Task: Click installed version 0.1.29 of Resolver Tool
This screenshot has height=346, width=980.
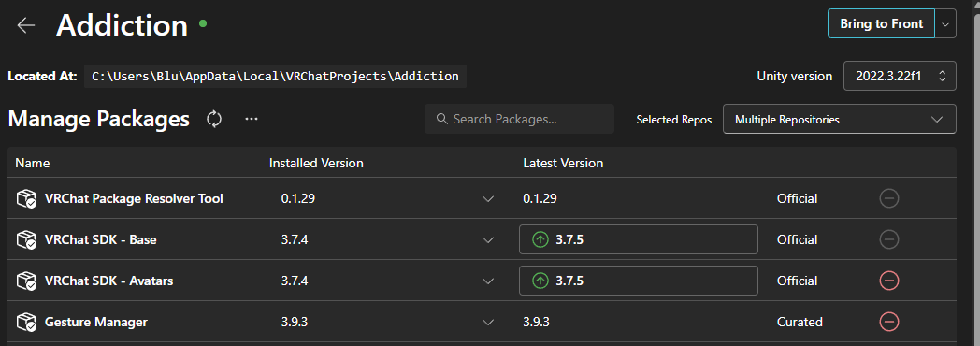Action: point(298,198)
